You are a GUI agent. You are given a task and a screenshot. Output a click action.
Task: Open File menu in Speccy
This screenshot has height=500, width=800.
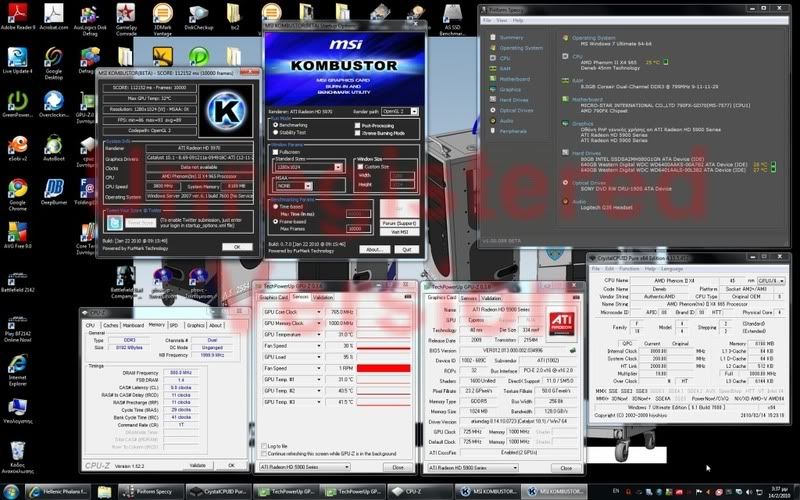click(x=487, y=20)
